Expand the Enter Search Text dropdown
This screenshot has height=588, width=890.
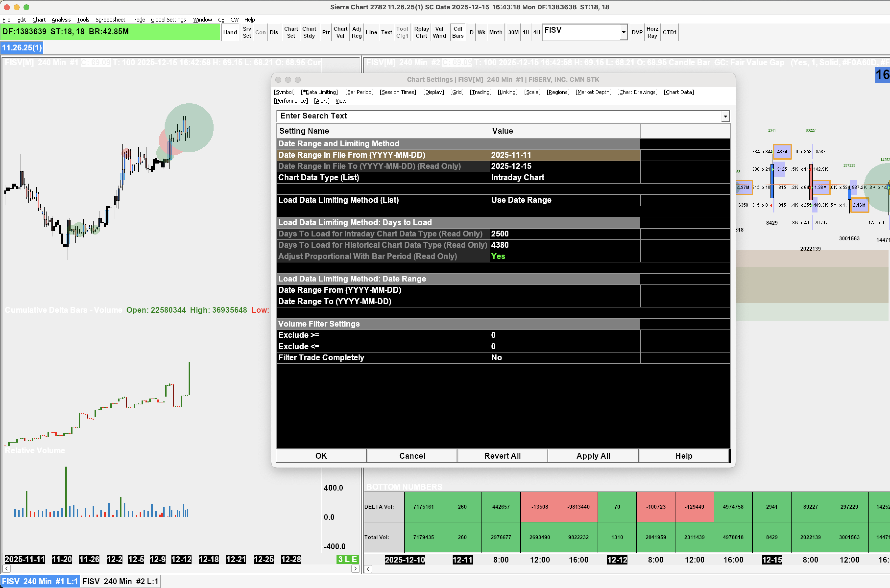pos(725,116)
